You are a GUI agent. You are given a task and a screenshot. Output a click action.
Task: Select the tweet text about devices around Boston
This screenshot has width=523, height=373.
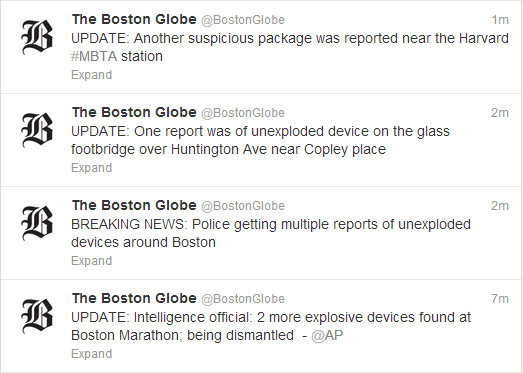[x=271, y=234]
